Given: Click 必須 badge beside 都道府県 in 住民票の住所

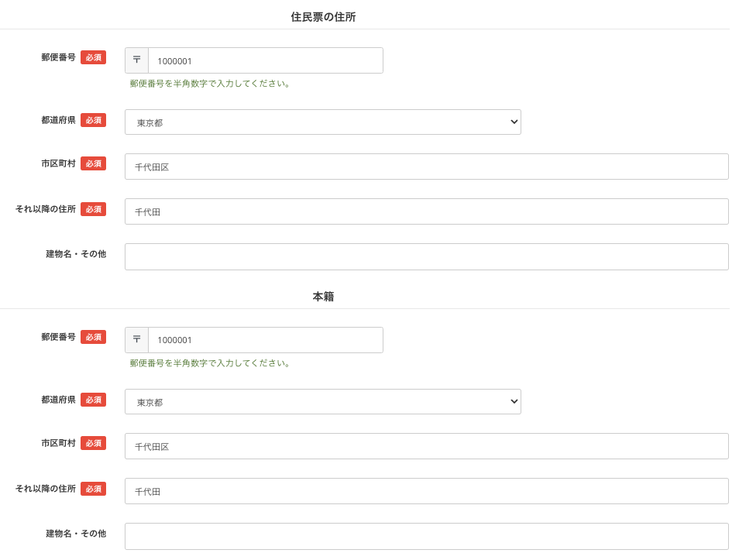Looking at the screenshot, I should [93, 120].
